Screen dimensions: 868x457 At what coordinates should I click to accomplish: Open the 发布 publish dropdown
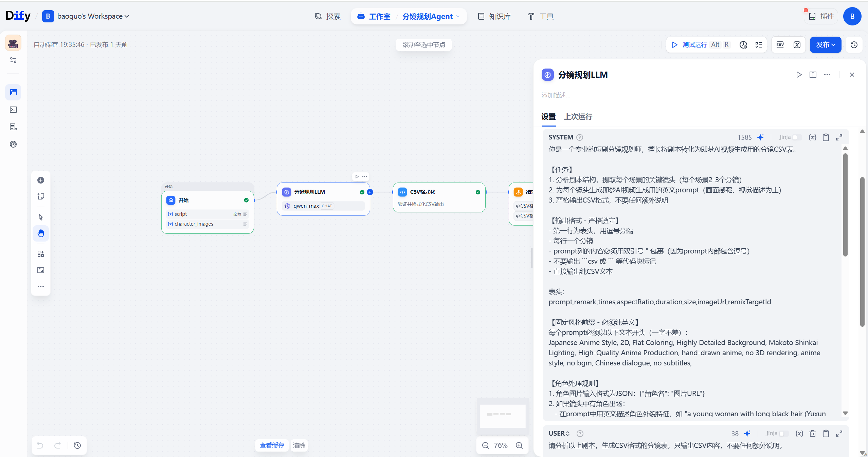(826, 45)
